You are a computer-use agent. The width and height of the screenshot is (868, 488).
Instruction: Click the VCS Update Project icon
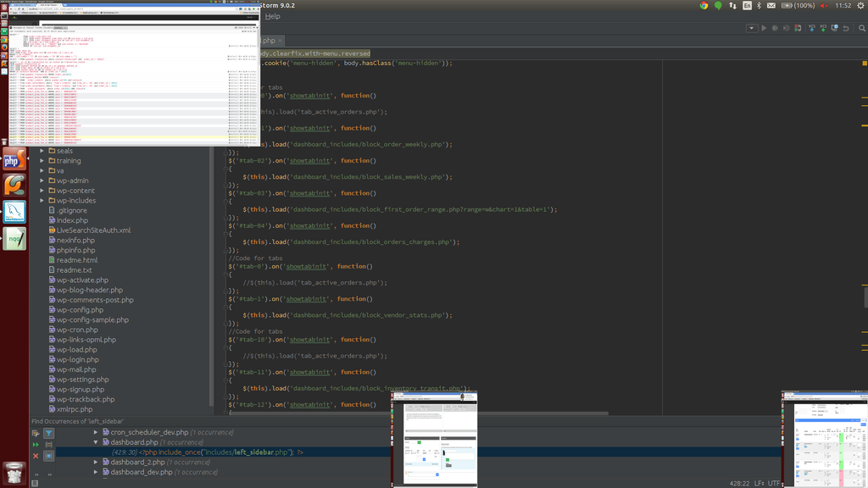click(812, 28)
